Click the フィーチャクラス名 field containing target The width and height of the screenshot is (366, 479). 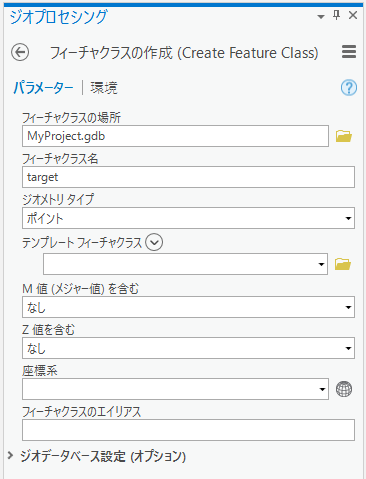(x=188, y=177)
